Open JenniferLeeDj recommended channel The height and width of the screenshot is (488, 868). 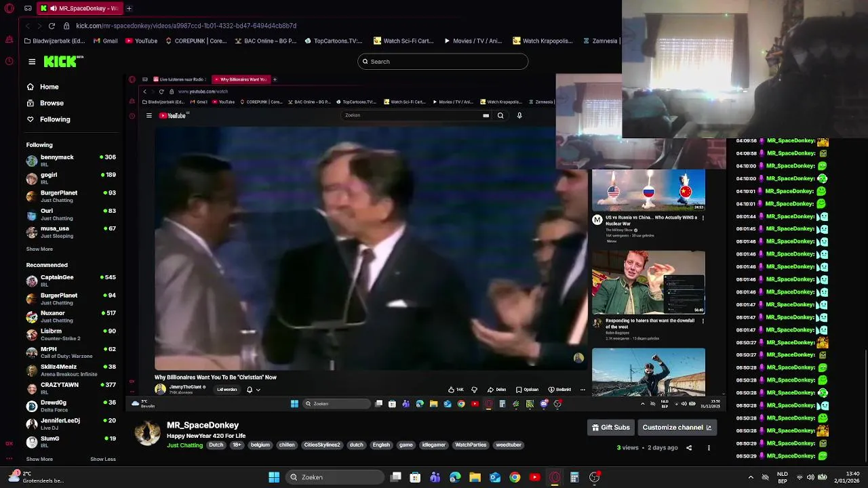click(x=71, y=424)
